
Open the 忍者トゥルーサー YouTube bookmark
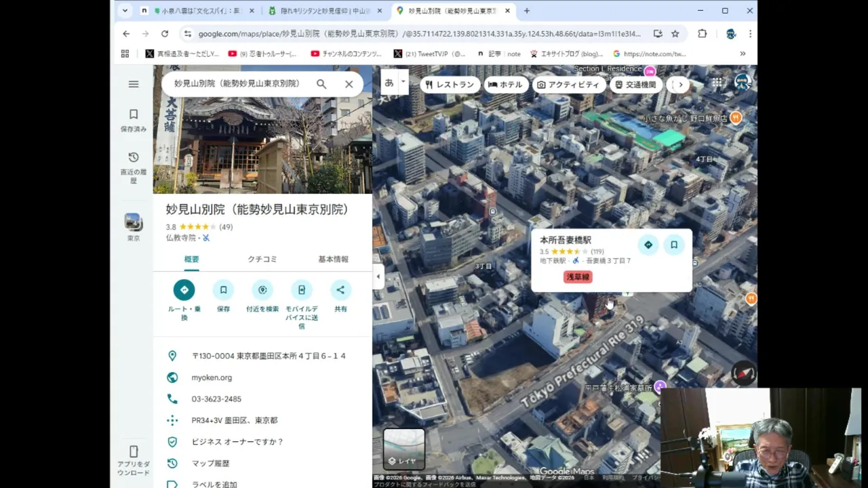(x=263, y=54)
